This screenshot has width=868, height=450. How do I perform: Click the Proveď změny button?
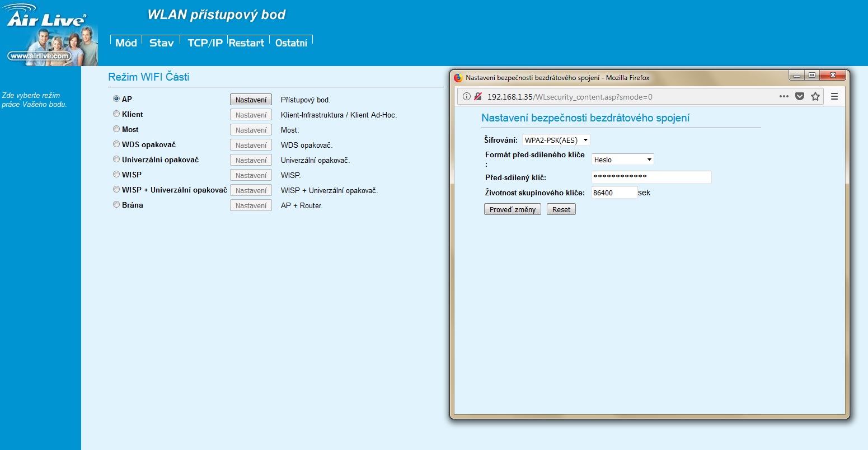(x=513, y=209)
